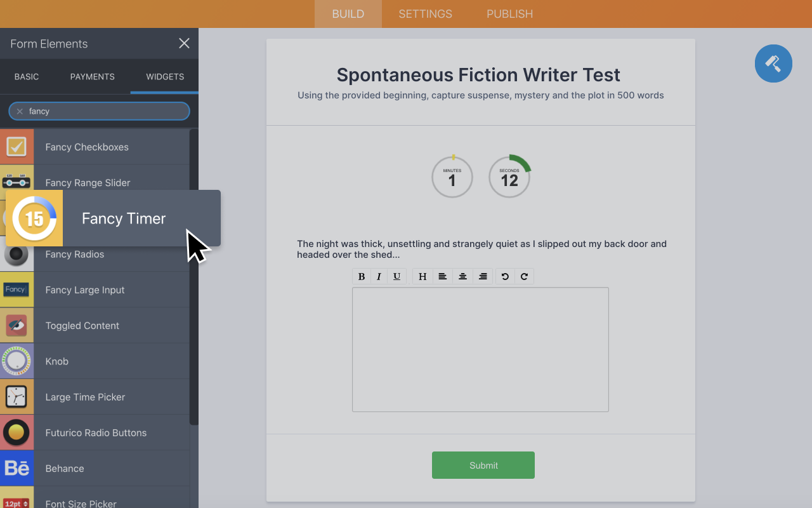This screenshot has width=812, height=508.
Task: Click the Knob widget icon
Action: click(16, 361)
